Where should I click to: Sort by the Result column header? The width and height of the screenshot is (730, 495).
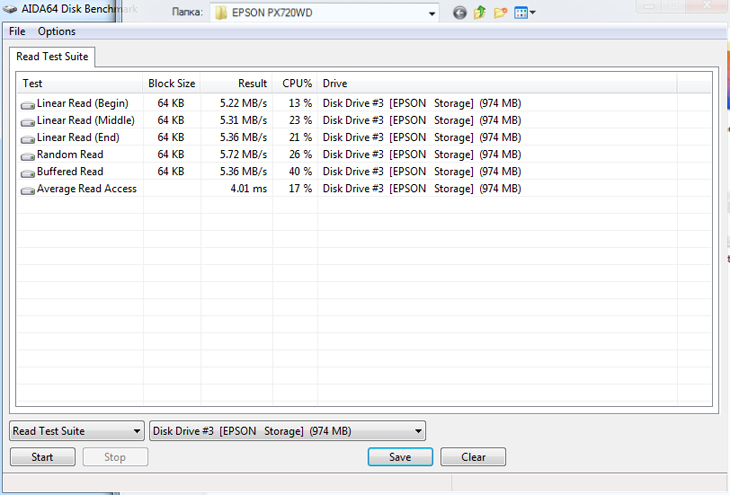[237, 83]
